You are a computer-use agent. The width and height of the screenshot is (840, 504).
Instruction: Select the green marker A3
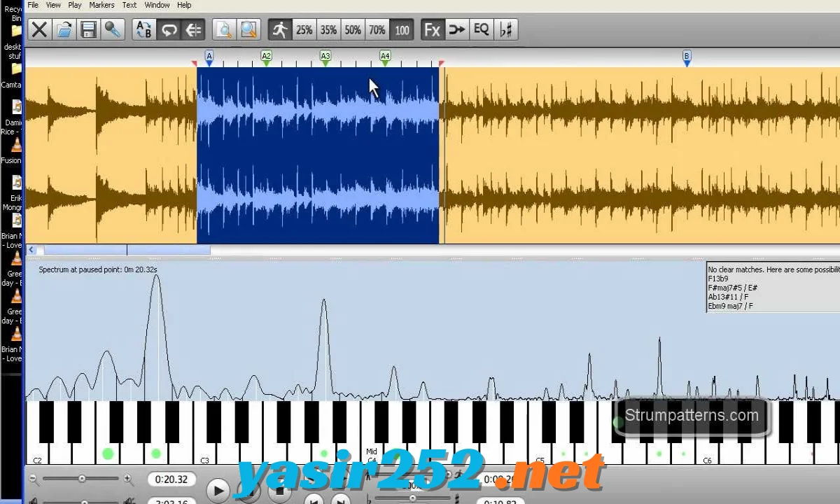(325, 58)
